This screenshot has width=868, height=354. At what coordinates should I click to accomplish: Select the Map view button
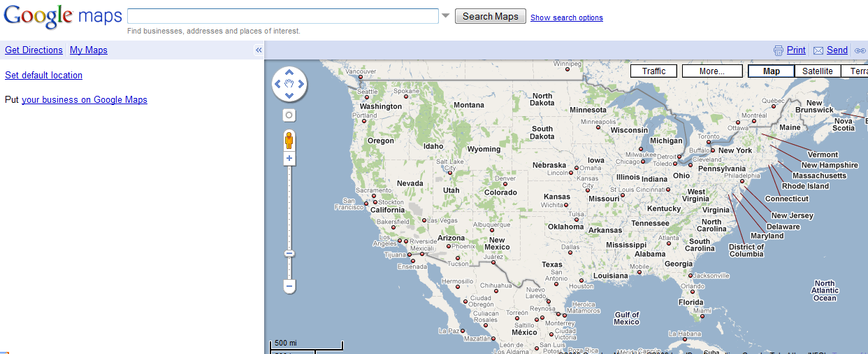(772, 71)
